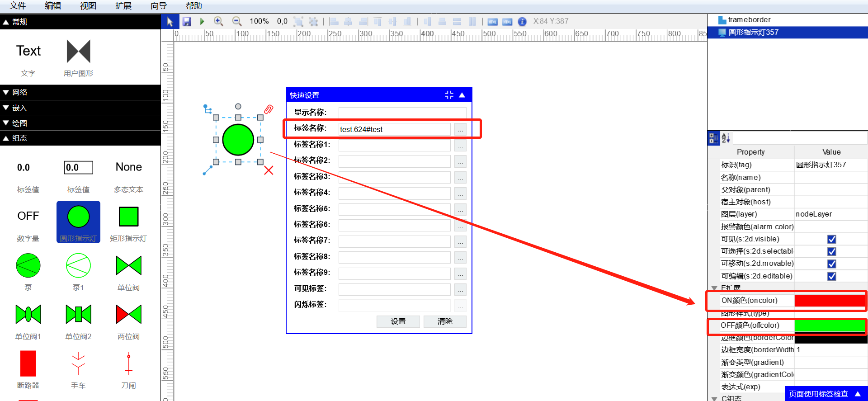Collapse the E扩展 property group

pyautogui.click(x=714, y=288)
